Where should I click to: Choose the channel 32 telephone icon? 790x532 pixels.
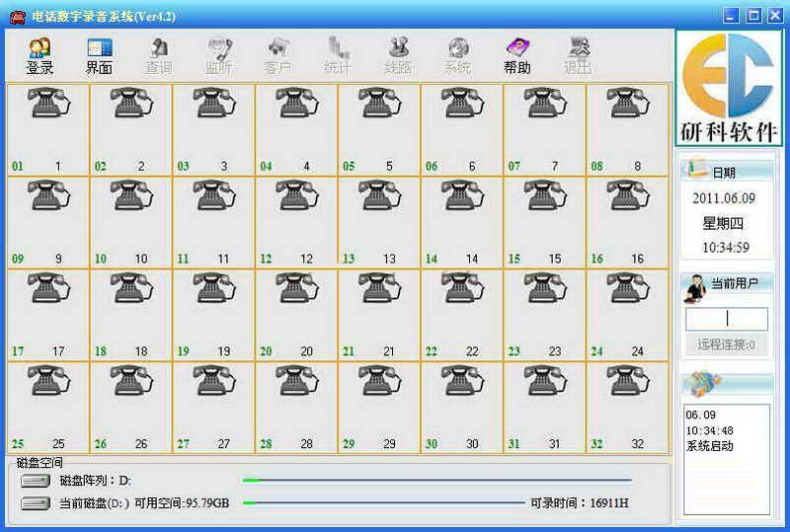click(x=627, y=381)
